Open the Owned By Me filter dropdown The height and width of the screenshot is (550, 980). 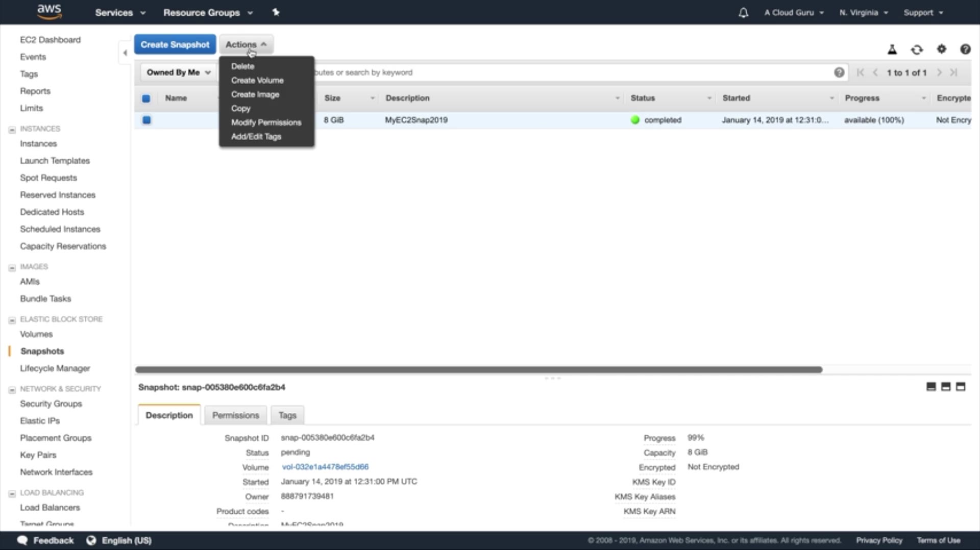(x=179, y=72)
